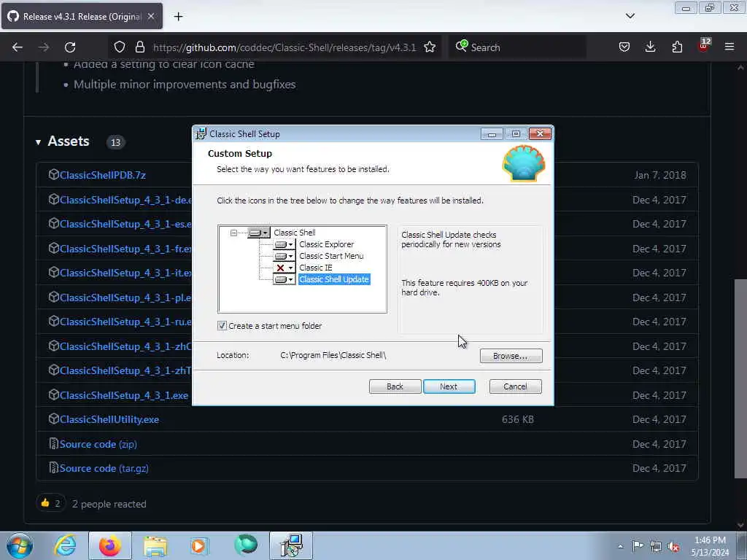
Task: Open Firefox tracking protection shield icon
Action: coord(120,47)
